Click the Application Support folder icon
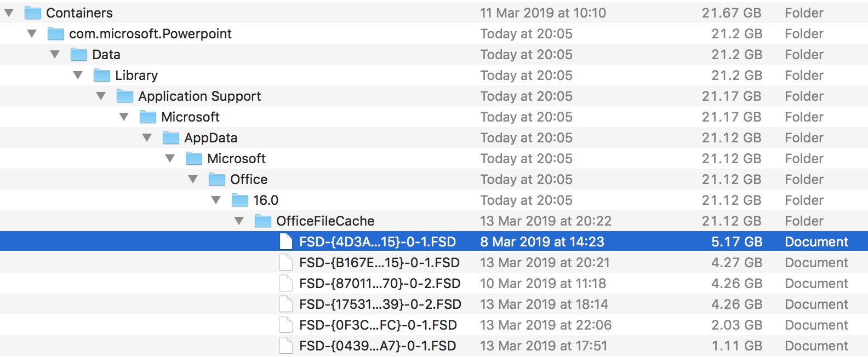This screenshot has width=868, height=357. (x=125, y=96)
